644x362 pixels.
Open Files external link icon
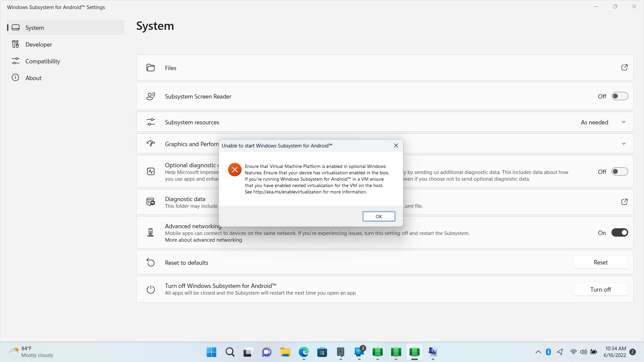[624, 68]
